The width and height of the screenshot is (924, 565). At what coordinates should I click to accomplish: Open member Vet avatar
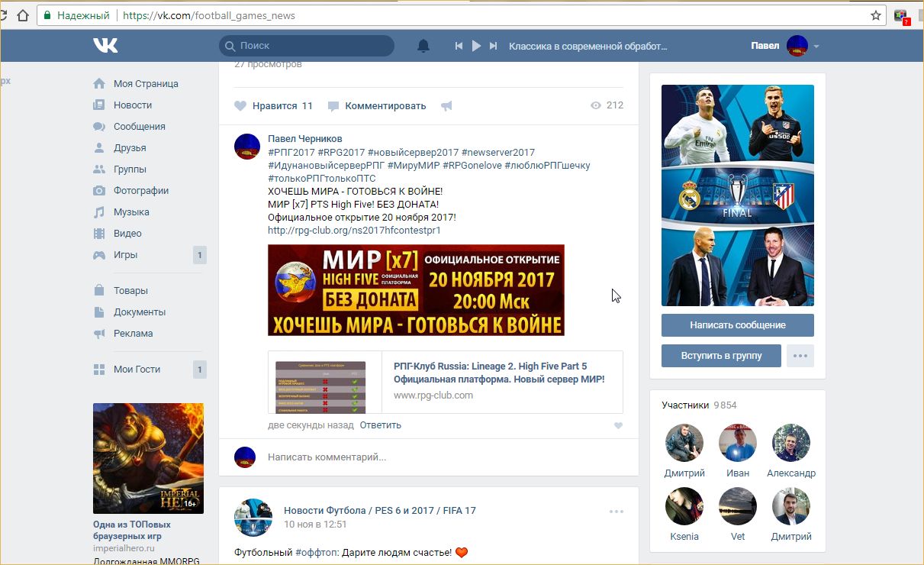click(738, 506)
